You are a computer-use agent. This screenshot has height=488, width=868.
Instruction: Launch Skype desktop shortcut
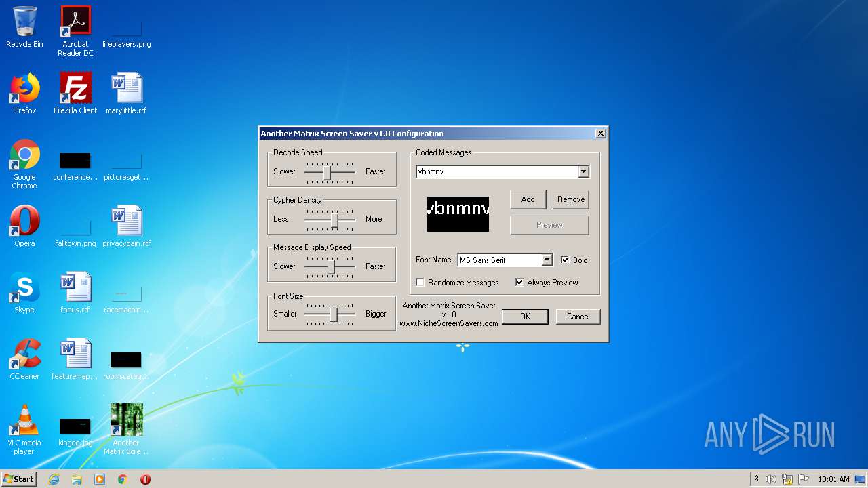24,293
